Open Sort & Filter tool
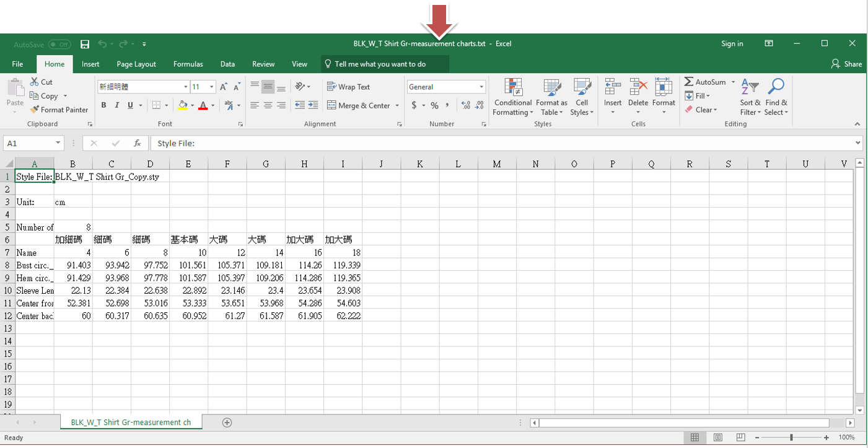This screenshot has width=868, height=448. coord(750,97)
